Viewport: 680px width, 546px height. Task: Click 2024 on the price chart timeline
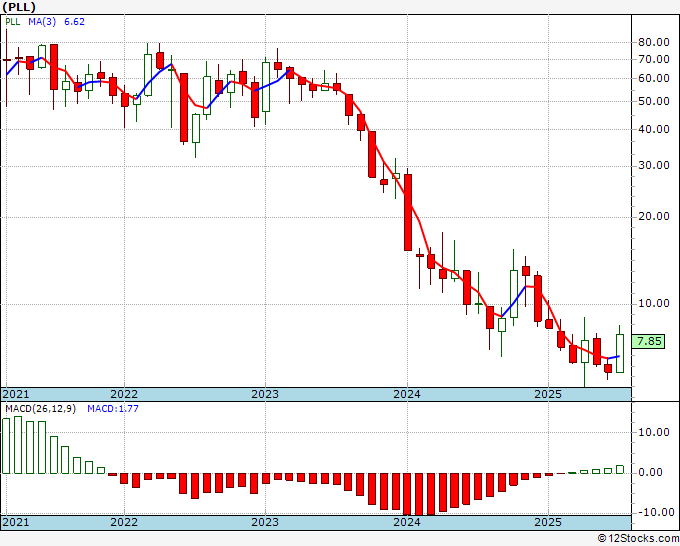(407, 394)
